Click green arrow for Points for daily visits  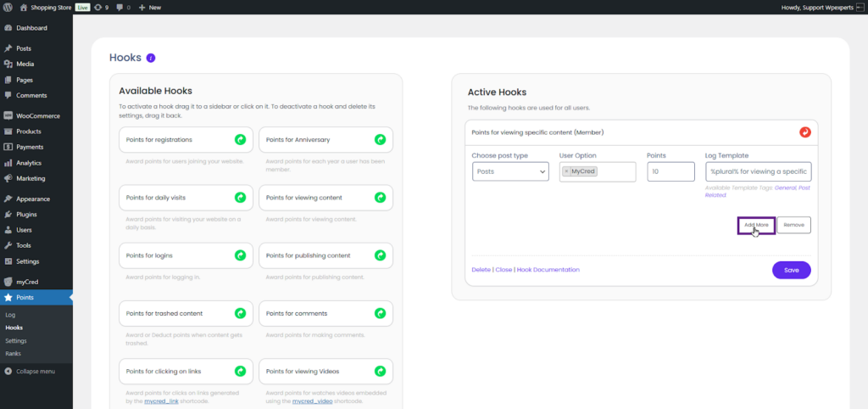pos(240,197)
